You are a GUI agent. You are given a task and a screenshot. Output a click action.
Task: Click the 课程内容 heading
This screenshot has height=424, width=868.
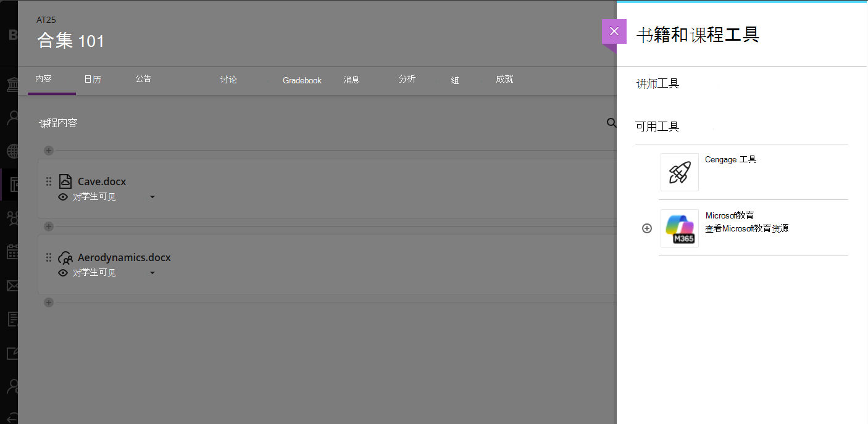pyautogui.click(x=59, y=123)
